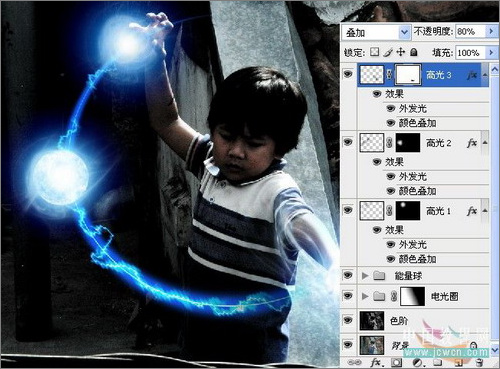
Task: Toggle 颜色叠加 visibility under 高光 2
Action: point(391,191)
